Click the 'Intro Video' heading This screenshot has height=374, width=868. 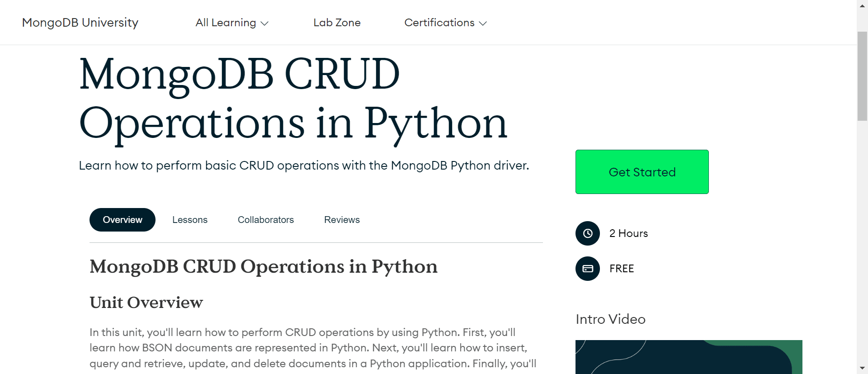(610, 319)
